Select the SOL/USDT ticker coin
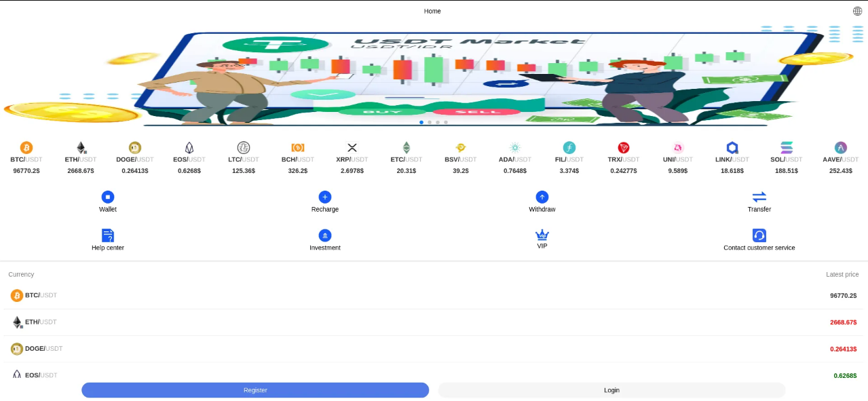This screenshot has height=401, width=868. (x=786, y=148)
